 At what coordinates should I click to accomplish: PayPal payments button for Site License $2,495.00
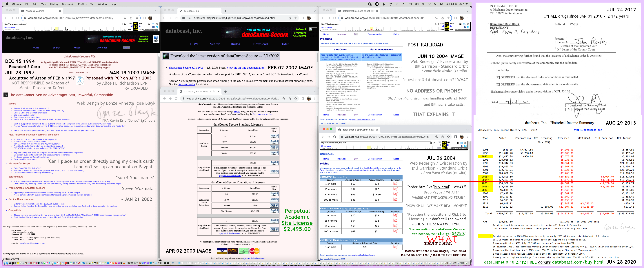pyautogui.click(x=274, y=211)
